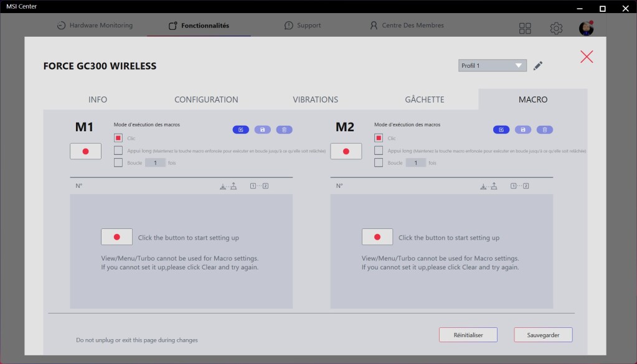The image size is (637, 364).
Task: Open MSI Center settings gear icon
Action: [556, 29]
